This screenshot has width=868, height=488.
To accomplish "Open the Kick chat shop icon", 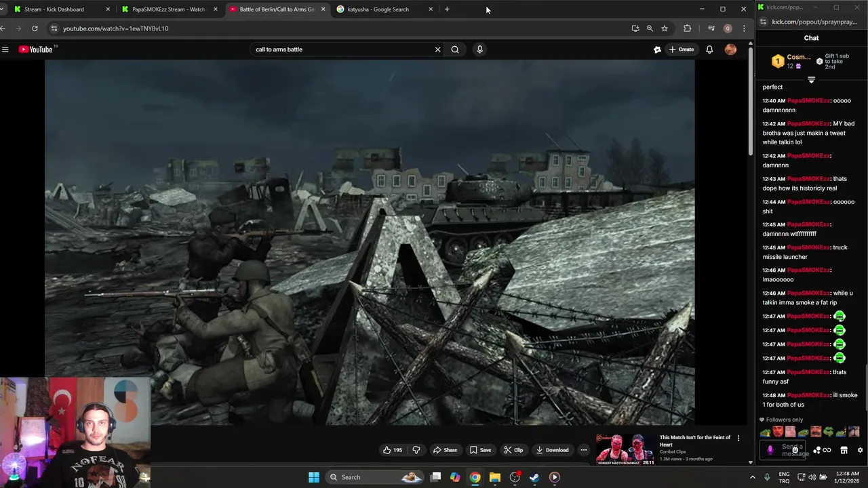I will (x=844, y=450).
